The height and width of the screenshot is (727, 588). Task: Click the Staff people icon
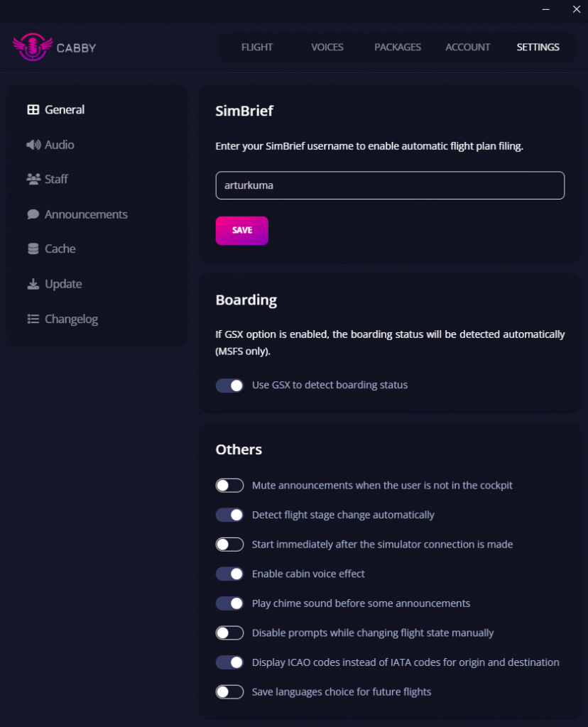click(33, 179)
